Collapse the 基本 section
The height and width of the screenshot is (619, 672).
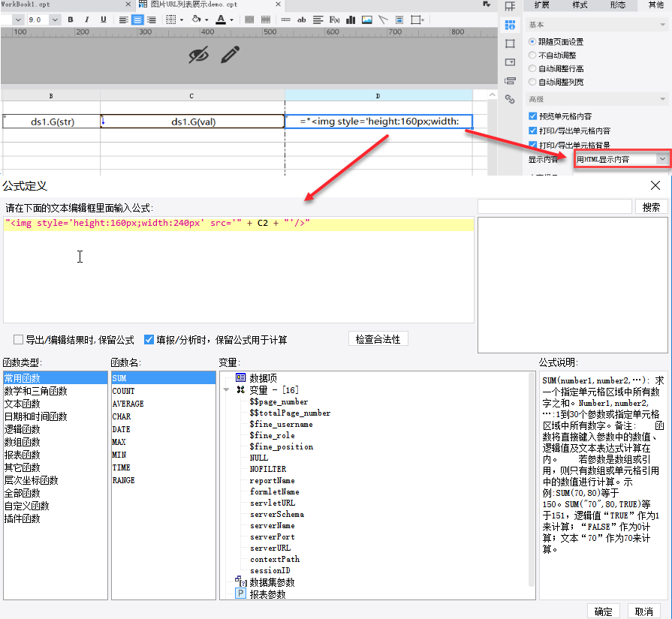[x=662, y=25]
